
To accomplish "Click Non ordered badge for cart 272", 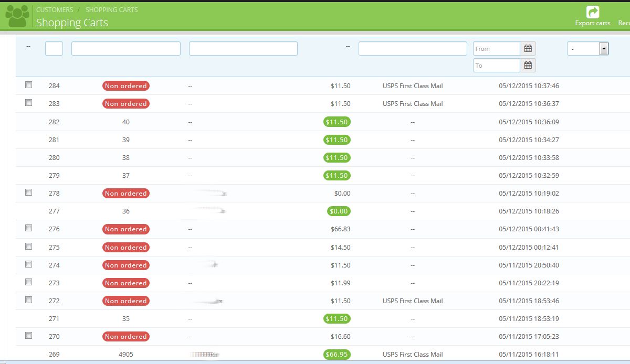I will tap(126, 301).
